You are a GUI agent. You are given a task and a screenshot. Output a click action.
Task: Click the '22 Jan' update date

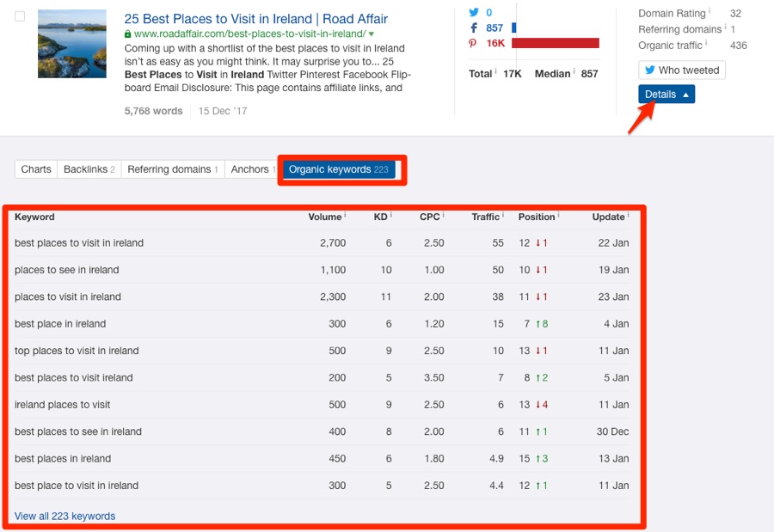coord(613,243)
